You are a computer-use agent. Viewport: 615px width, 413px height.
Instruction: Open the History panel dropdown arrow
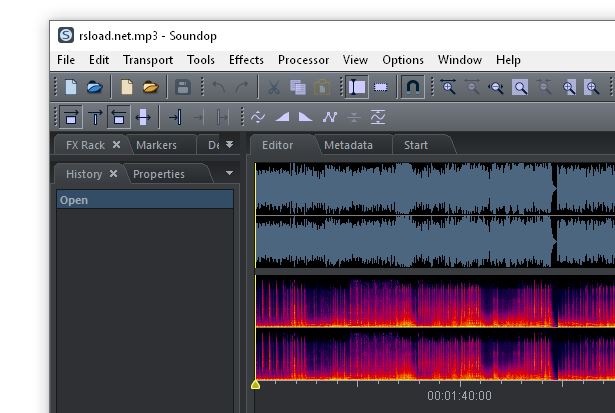click(x=229, y=173)
